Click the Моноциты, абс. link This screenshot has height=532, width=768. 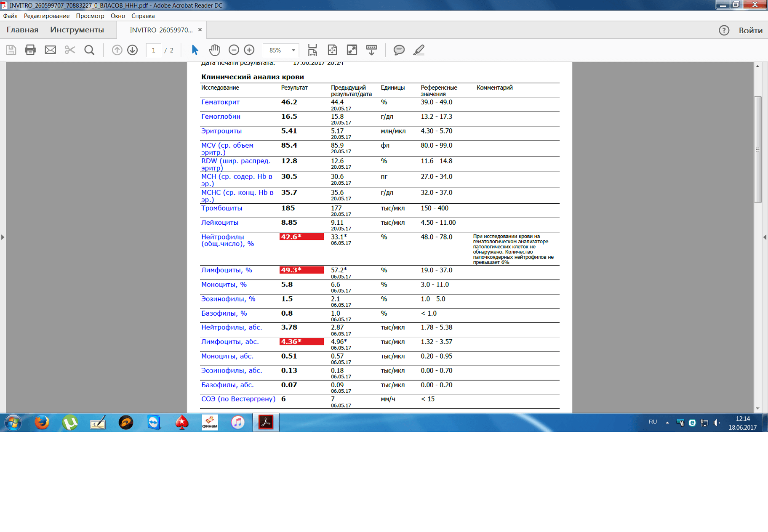pyautogui.click(x=227, y=356)
